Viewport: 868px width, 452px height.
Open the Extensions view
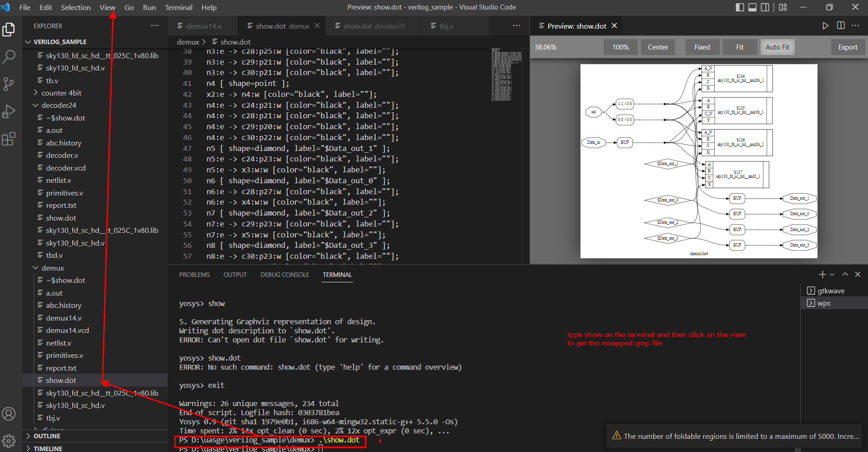pos(9,139)
